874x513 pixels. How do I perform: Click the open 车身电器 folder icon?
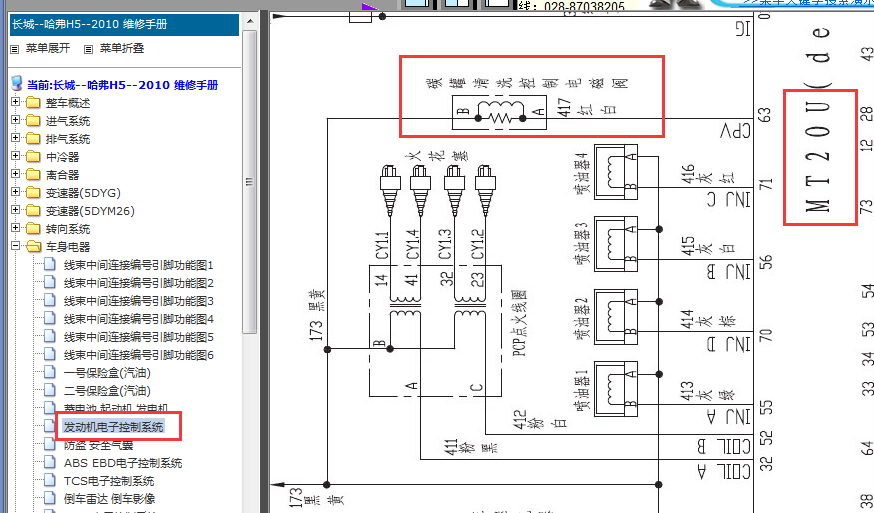33,246
